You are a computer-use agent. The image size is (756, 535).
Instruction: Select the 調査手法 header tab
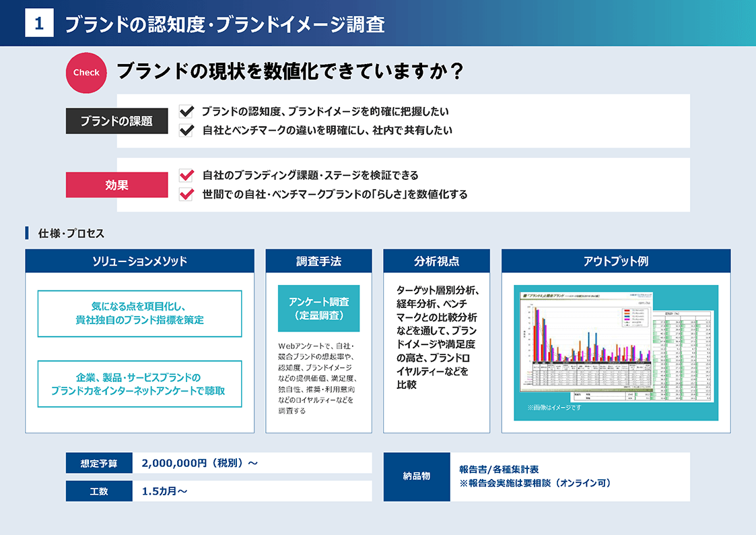point(318,261)
